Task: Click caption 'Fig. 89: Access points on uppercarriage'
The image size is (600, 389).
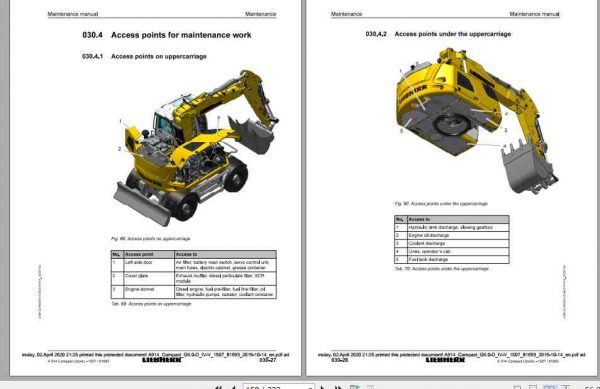Action: pos(150,239)
